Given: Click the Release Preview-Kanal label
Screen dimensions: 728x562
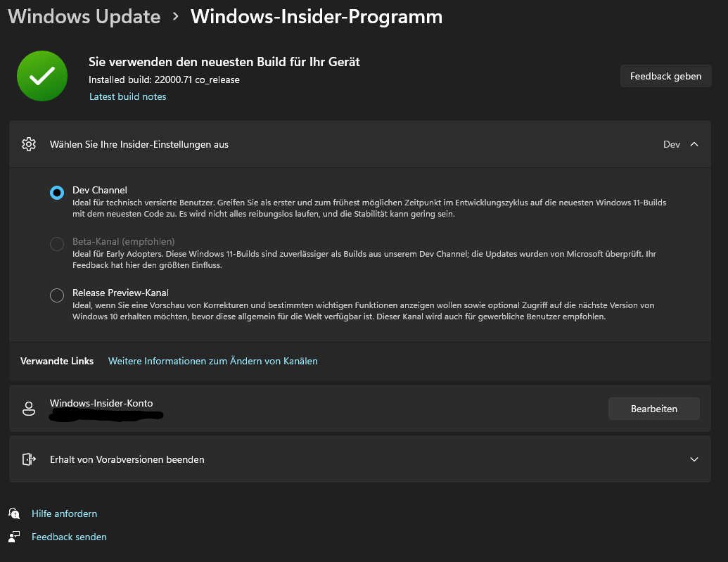Looking at the screenshot, I should tap(120, 293).
